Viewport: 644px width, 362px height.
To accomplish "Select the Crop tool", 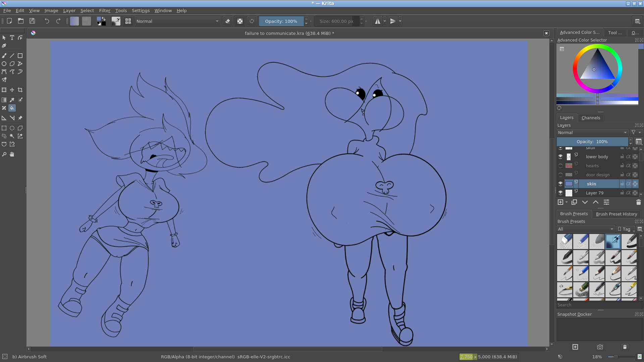I will (x=20, y=90).
